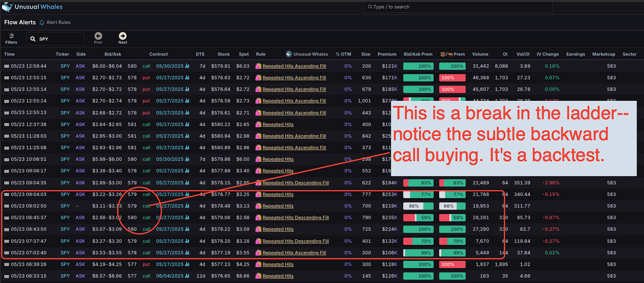Click green 100% Bid/Ask Prem bar in 12:58:44 row
644x283 pixels.
(x=418, y=66)
